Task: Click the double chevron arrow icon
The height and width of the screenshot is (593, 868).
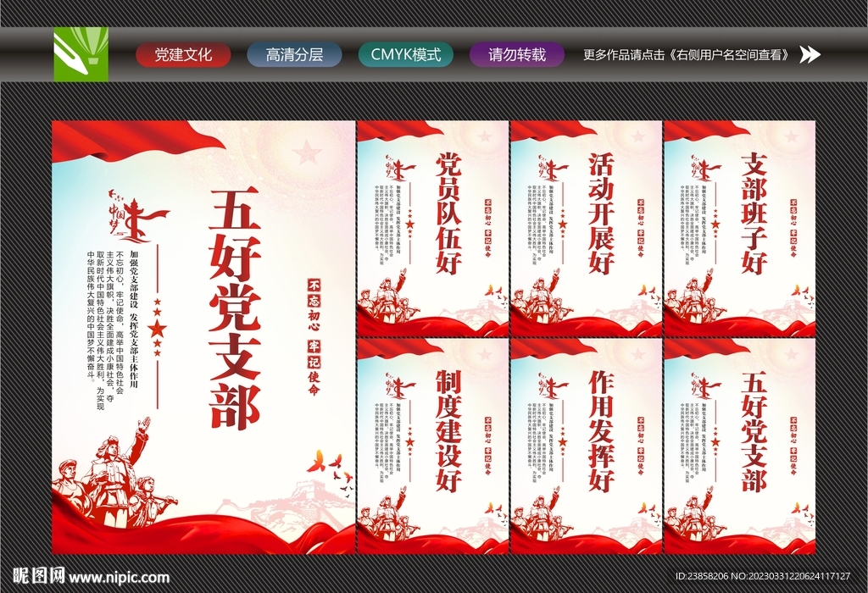Action: (811, 54)
